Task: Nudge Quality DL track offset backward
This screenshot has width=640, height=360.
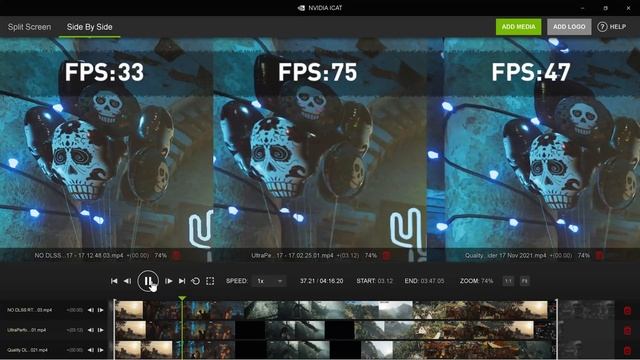Action: (x=91, y=350)
